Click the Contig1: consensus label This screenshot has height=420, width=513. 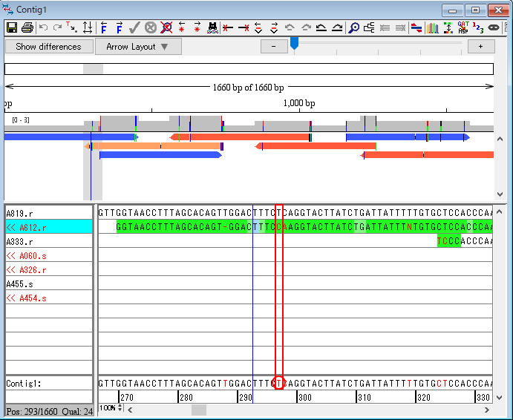tap(24, 383)
